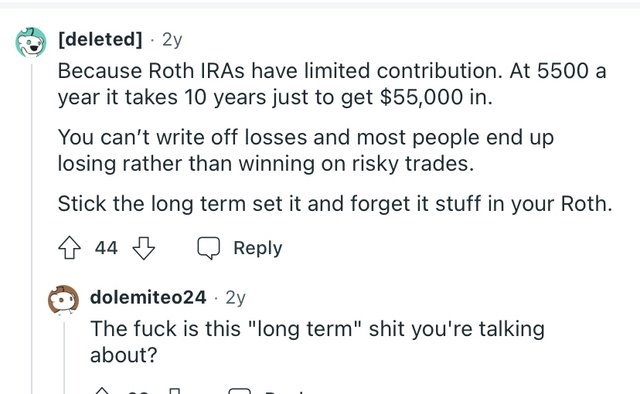The height and width of the screenshot is (394, 640).
Task: Click the speech bubble icon beside Reply
Action: tap(209, 247)
